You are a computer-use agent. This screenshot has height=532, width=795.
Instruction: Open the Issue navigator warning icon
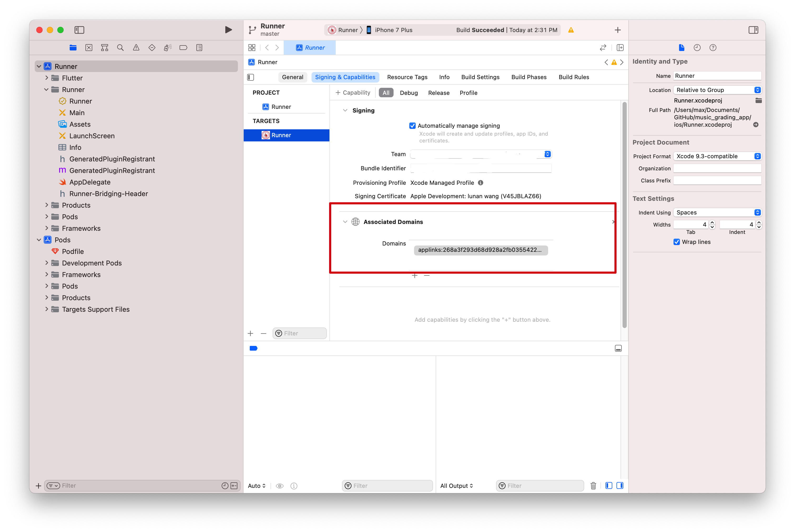[x=136, y=48]
